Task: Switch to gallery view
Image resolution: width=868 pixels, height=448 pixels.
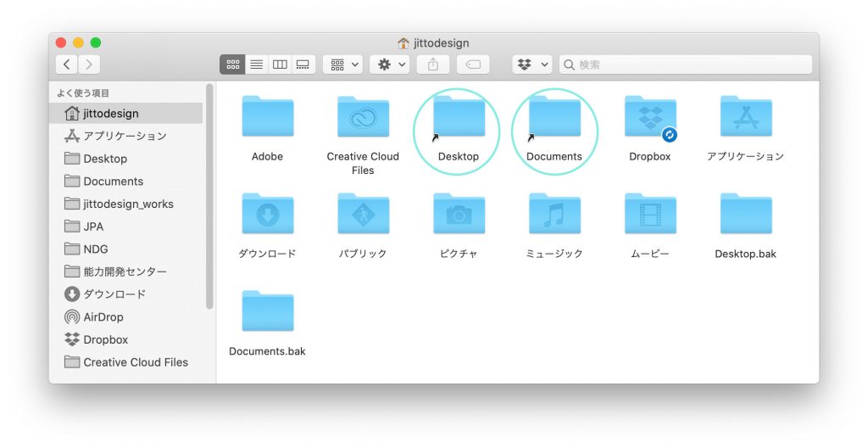Action: [x=303, y=64]
